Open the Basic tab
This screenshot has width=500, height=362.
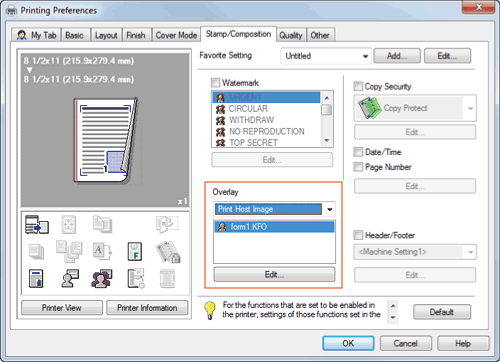pos(74,35)
